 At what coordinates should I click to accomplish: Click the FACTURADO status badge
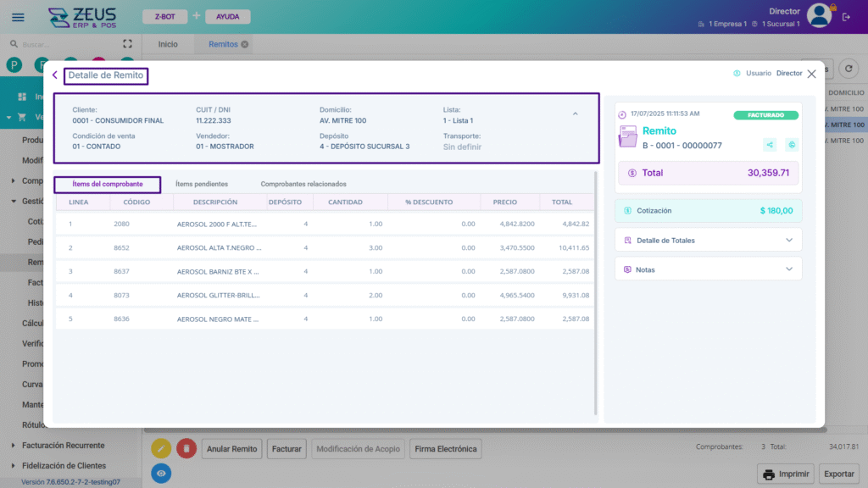(765, 115)
